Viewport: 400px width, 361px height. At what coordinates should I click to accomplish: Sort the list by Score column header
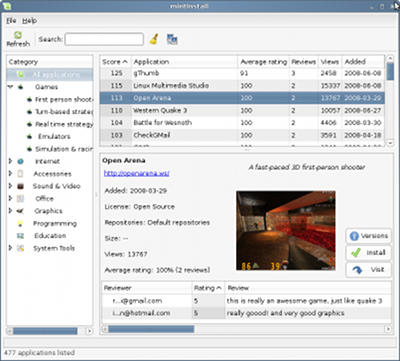pyautogui.click(x=115, y=62)
